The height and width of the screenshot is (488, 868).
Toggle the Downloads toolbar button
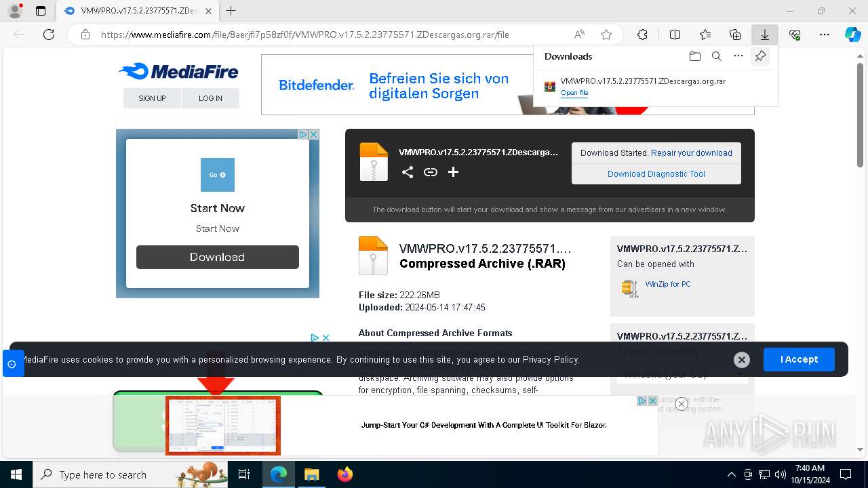tap(764, 35)
